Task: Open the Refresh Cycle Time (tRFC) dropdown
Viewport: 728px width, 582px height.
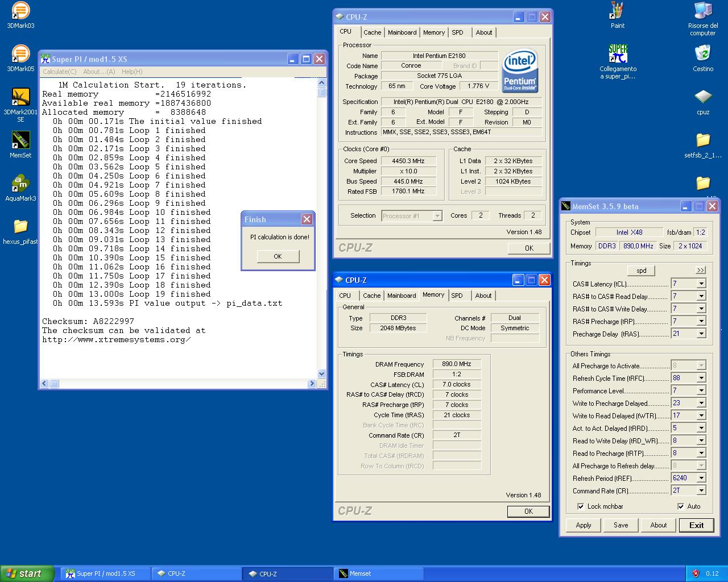Action: (701, 378)
